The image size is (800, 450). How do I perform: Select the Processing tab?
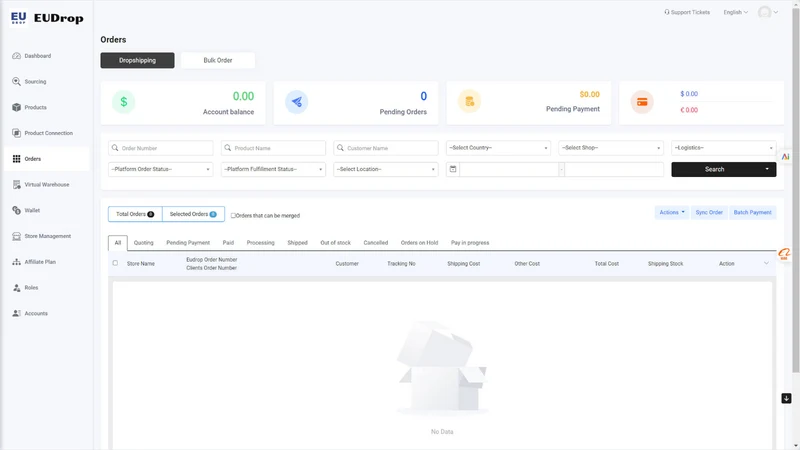click(x=260, y=243)
